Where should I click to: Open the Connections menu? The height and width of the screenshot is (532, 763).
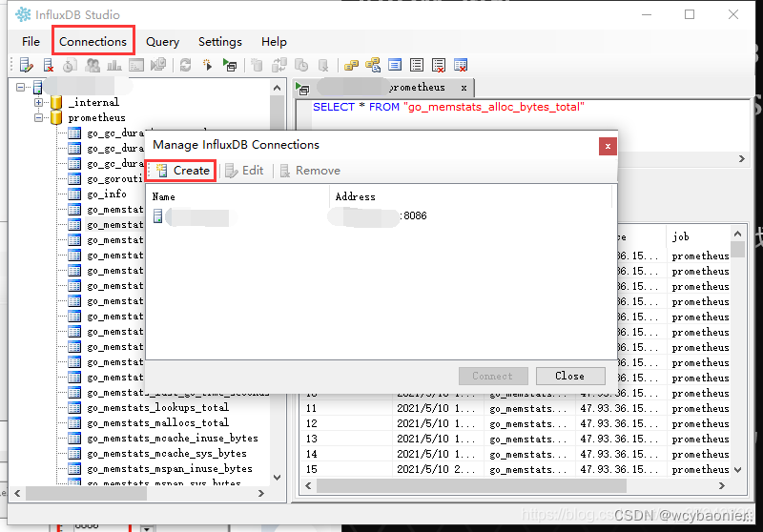coord(93,42)
